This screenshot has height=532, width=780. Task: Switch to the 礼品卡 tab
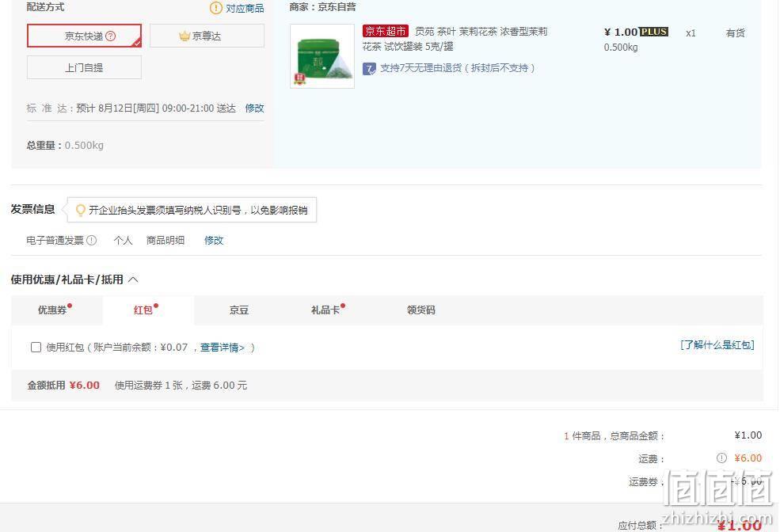[x=325, y=310]
